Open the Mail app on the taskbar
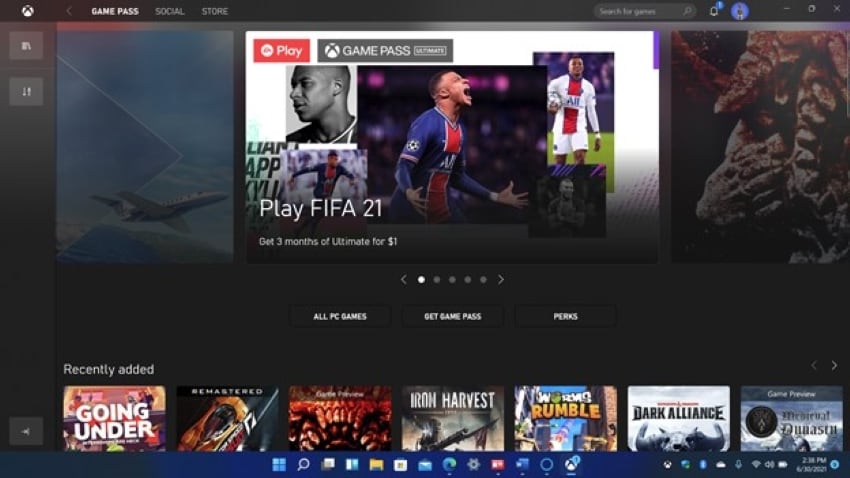Screen dimensions: 850x478 point(425,464)
